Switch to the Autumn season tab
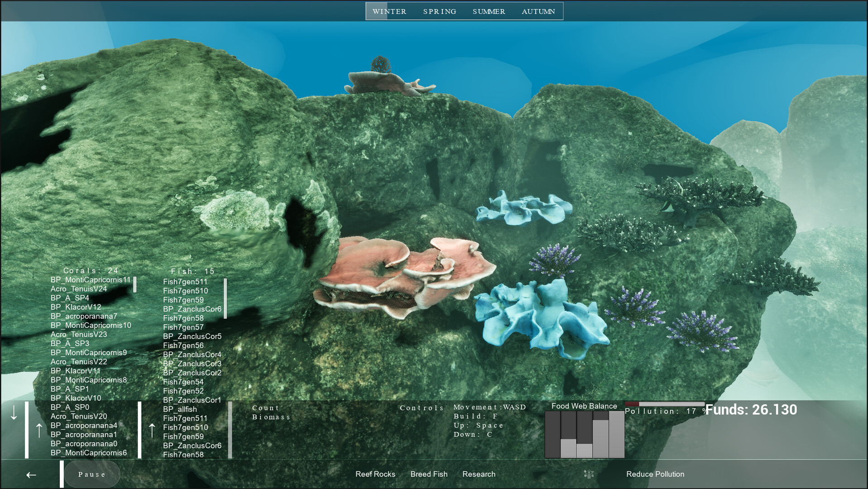 538,11
